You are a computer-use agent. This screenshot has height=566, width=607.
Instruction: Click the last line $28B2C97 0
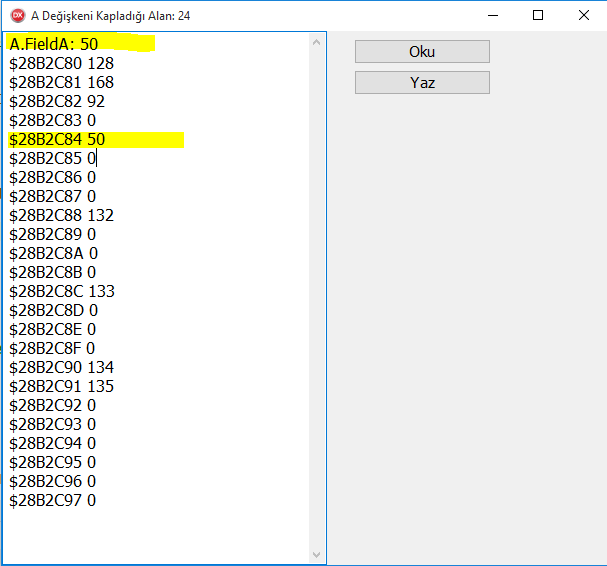point(52,500)
